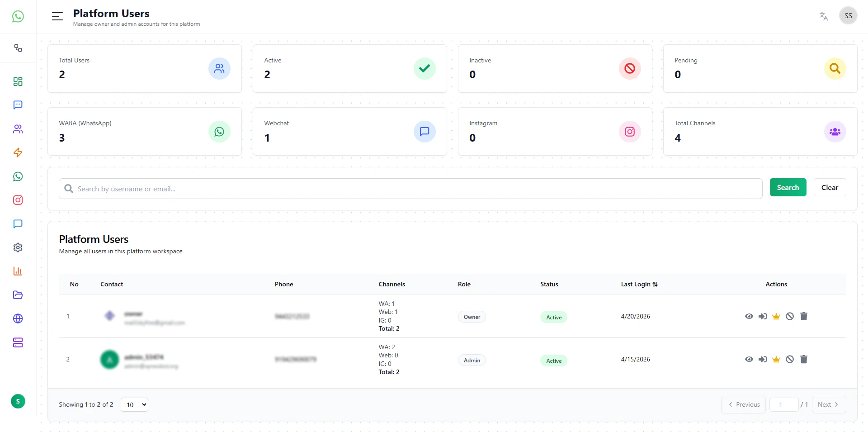
Task: Click the crown icon for Admin row
Action: coord(776,359)
